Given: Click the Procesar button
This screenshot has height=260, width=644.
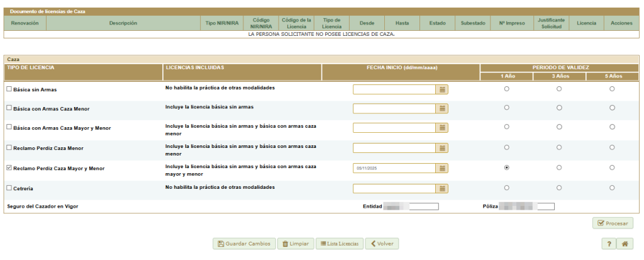Looking at the screenshot, I should coord(613,223).
